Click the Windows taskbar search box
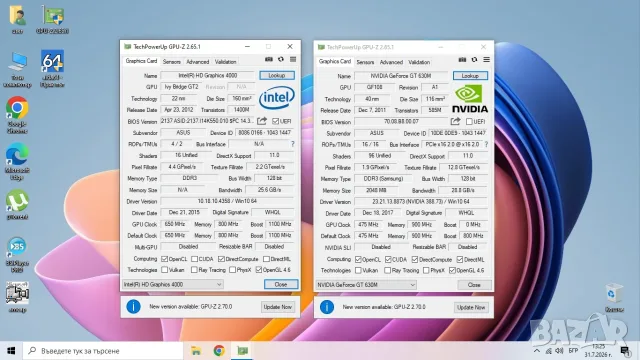The height and width of the screenshot is (360, 640). coord(103,351)
